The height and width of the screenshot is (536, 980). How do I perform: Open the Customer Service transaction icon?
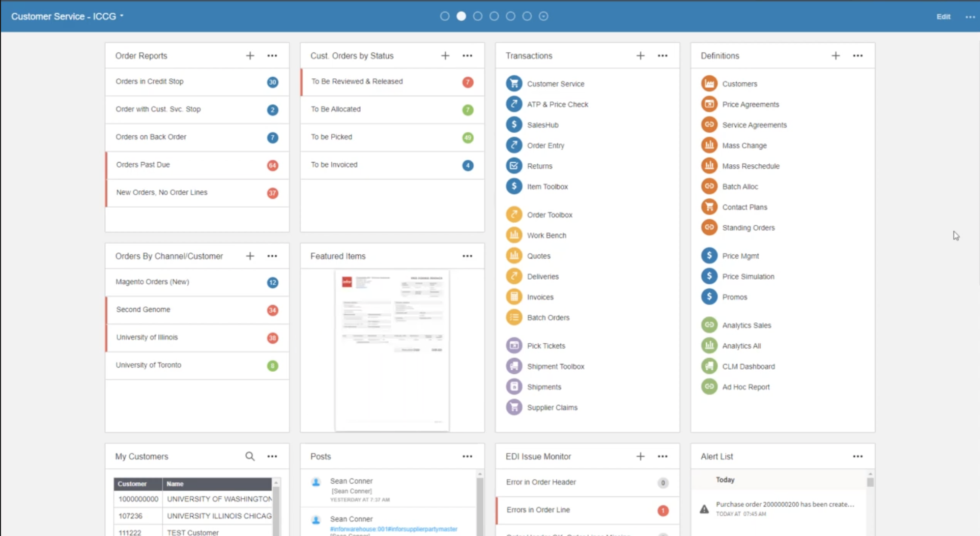(514, 83)
